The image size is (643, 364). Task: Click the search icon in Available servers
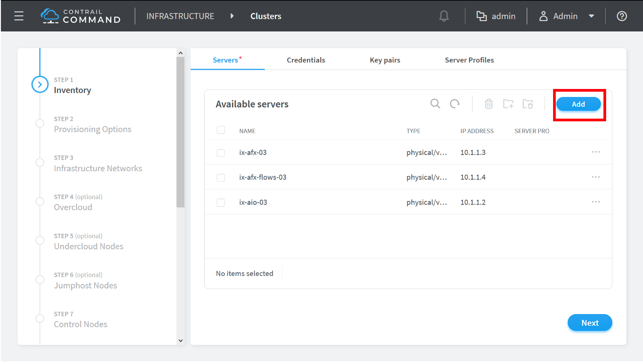pos(435,104)
